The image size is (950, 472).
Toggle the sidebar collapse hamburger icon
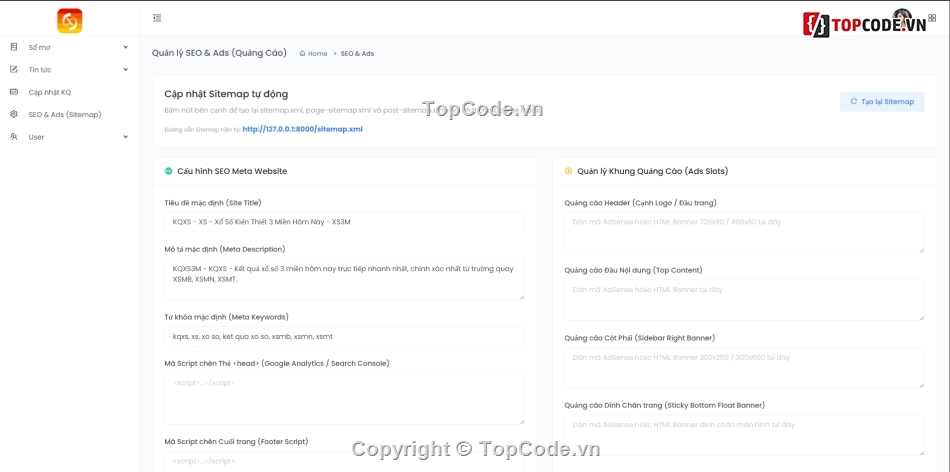coord(158,18)
